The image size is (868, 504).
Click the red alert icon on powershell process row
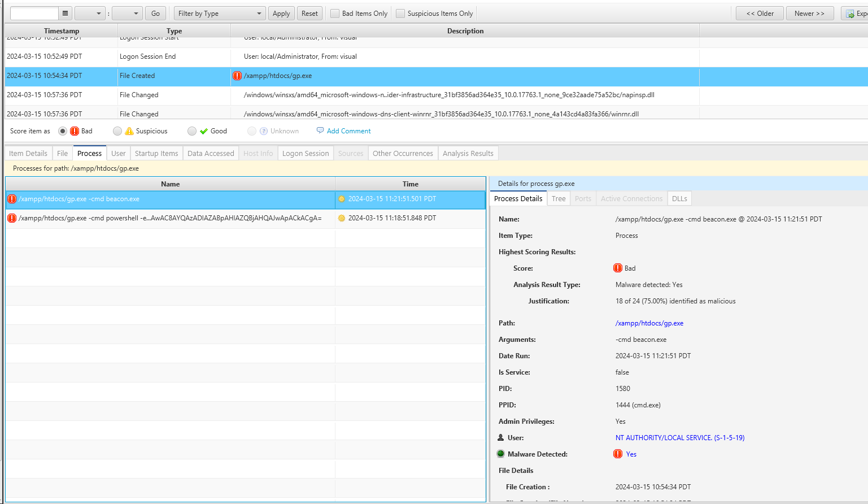[12, 218]
